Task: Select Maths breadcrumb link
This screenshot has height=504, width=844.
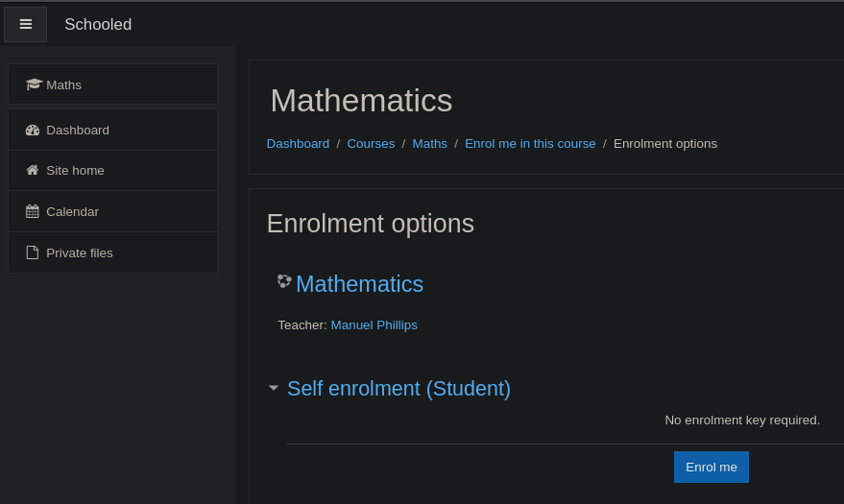Action: tap(429, 144)
